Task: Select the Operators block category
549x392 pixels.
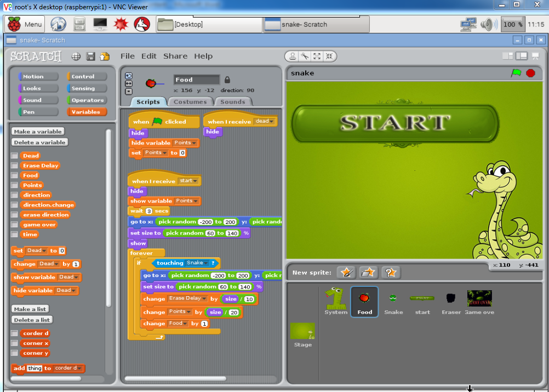Action: [x=87, y=100]
